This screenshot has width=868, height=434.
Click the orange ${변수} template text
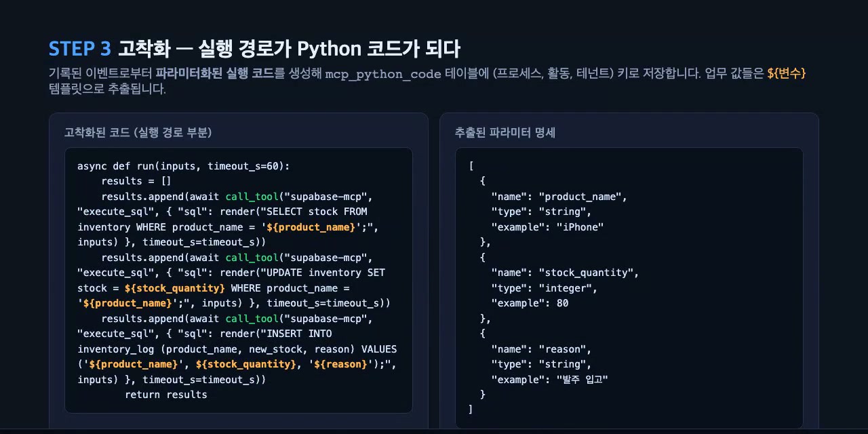(786, 73)
